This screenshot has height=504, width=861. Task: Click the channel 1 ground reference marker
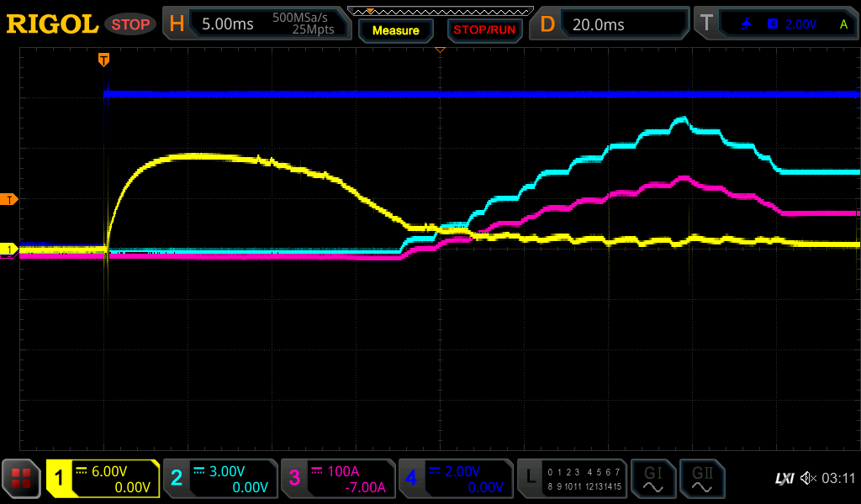coord(9,249)
